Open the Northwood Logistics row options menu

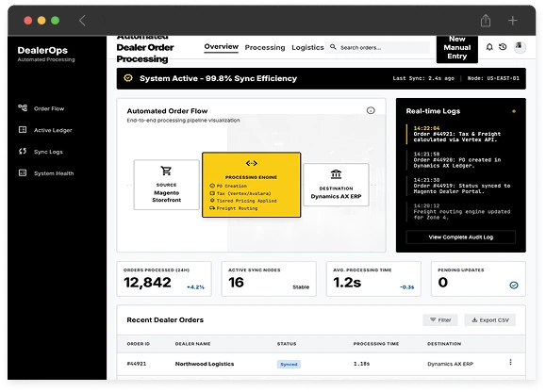[510, 362]
